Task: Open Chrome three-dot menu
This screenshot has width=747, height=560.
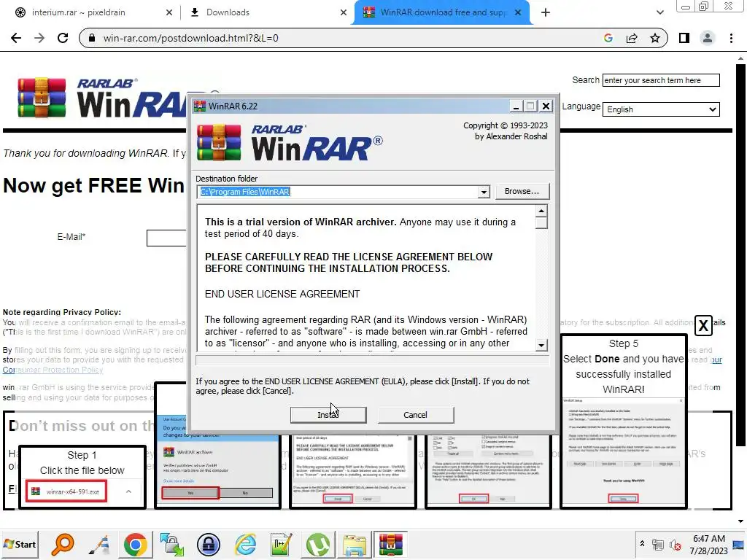Action: [731, 38]
